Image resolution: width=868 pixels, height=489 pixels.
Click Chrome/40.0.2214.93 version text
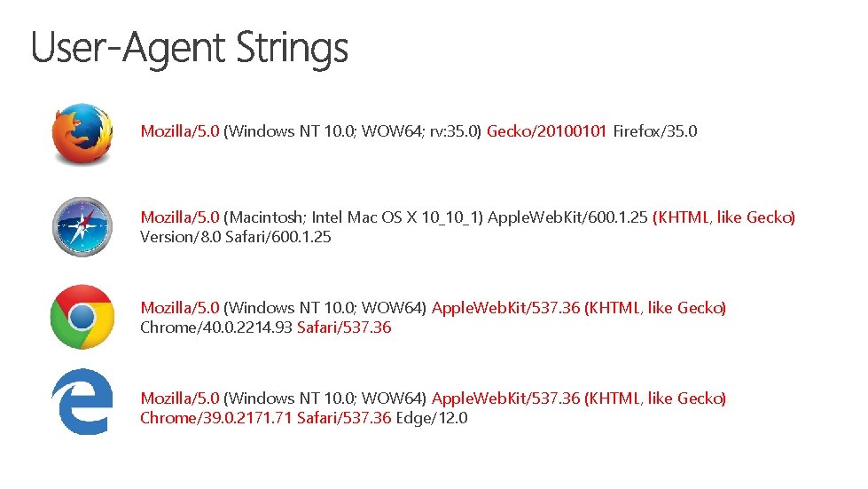[x=216, y=327]
